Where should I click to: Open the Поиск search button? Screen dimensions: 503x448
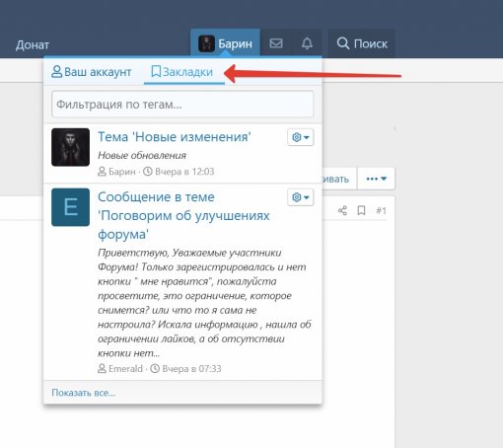[362, 43]
